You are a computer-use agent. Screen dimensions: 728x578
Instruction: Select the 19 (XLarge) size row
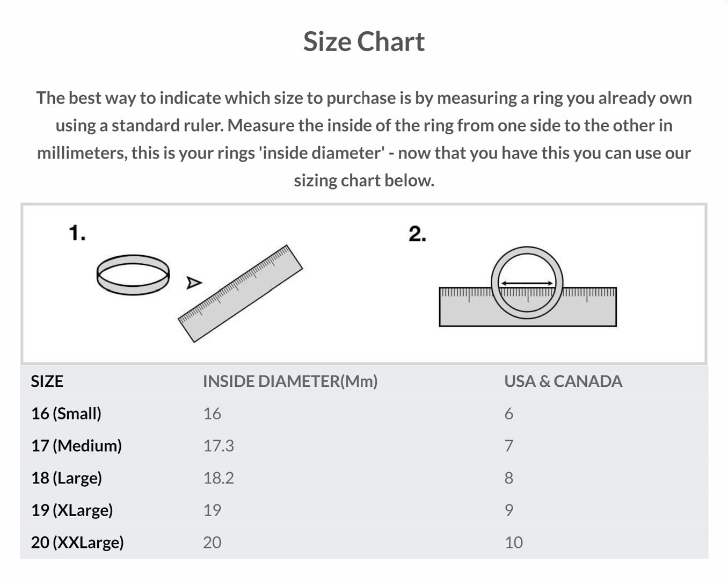(x=72, y=510)
